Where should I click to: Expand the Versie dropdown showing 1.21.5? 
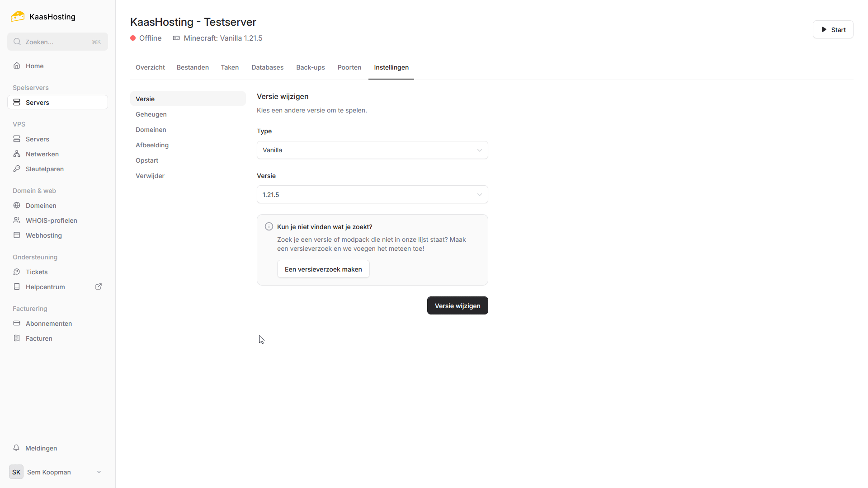(372, 195)
